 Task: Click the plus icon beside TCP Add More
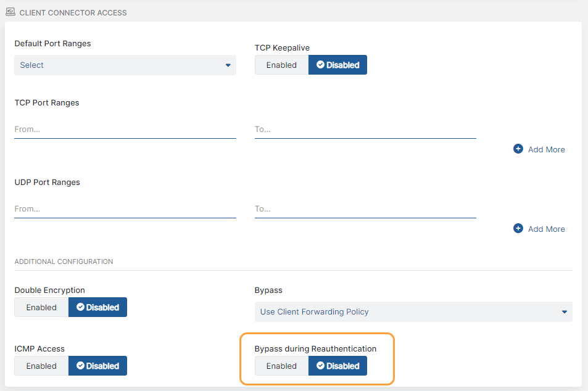point(518,149)
